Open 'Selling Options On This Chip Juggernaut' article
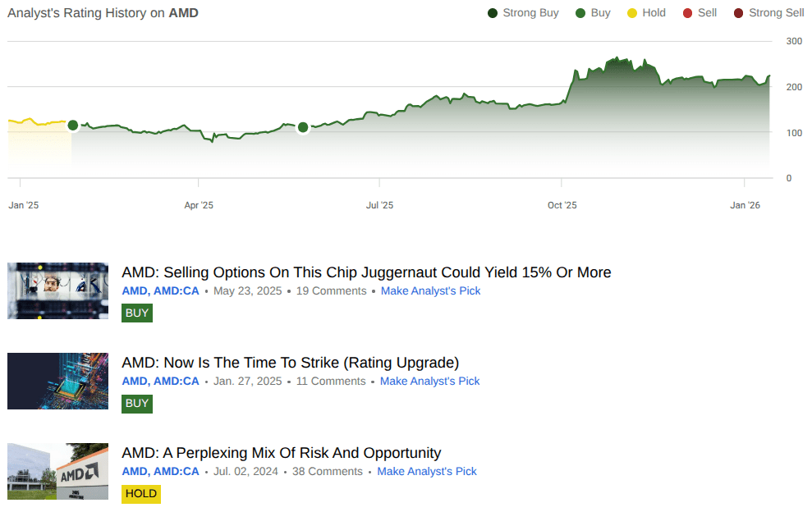 point(366,272)
